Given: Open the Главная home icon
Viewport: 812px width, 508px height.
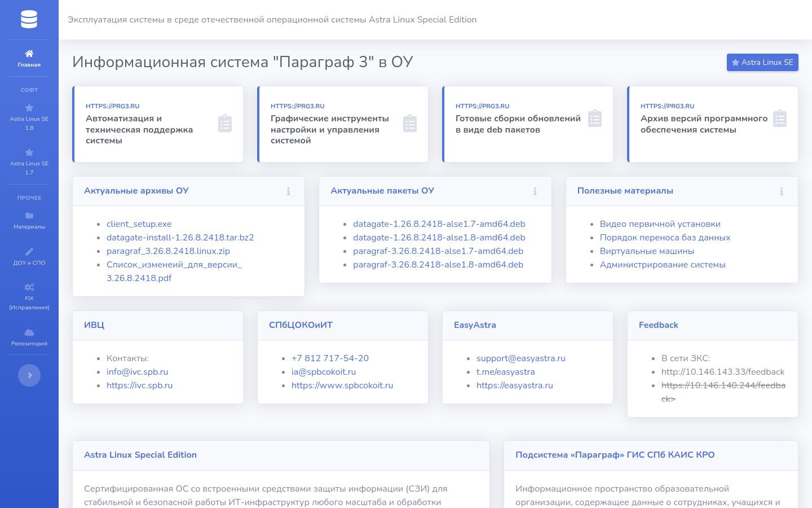Looking at the screenshot, I should [x=29, y=54].
